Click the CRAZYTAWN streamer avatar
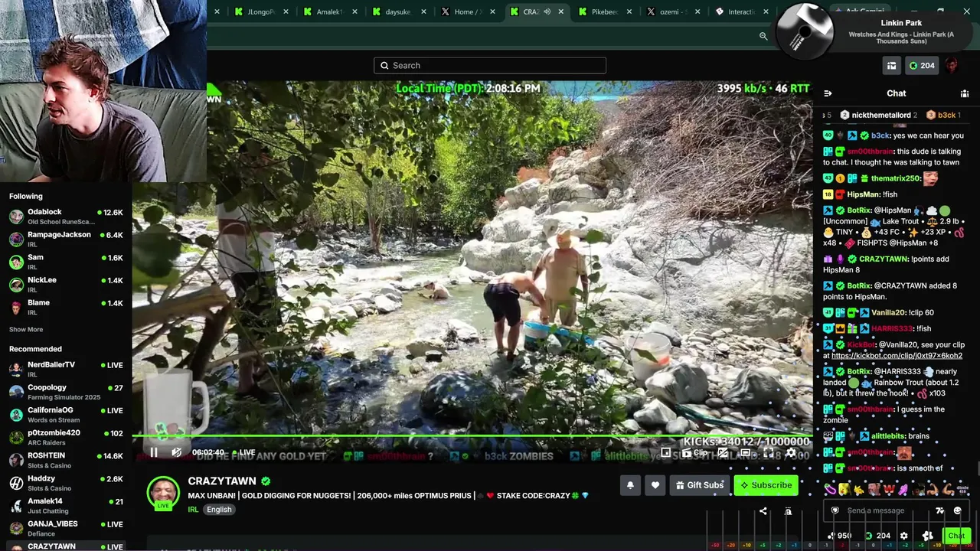This screenshot has height=551, width=980. (x=163, y=492)
